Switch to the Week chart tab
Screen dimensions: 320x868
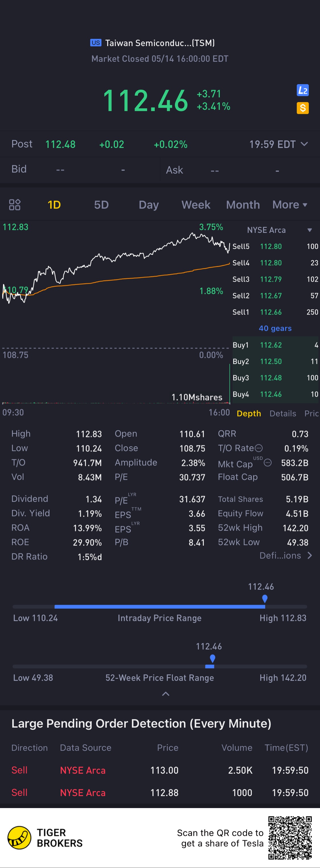pyautogui.click(x=196, y=205)
